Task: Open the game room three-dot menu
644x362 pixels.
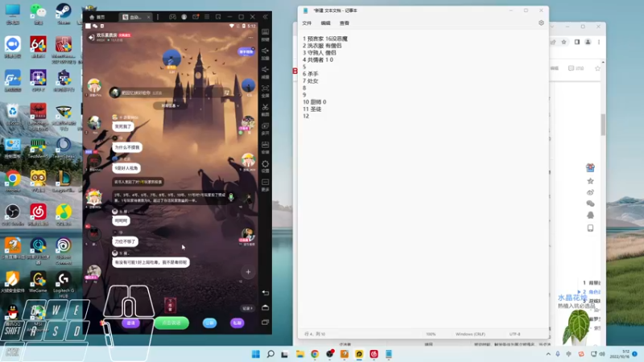Action: (250, 37)
